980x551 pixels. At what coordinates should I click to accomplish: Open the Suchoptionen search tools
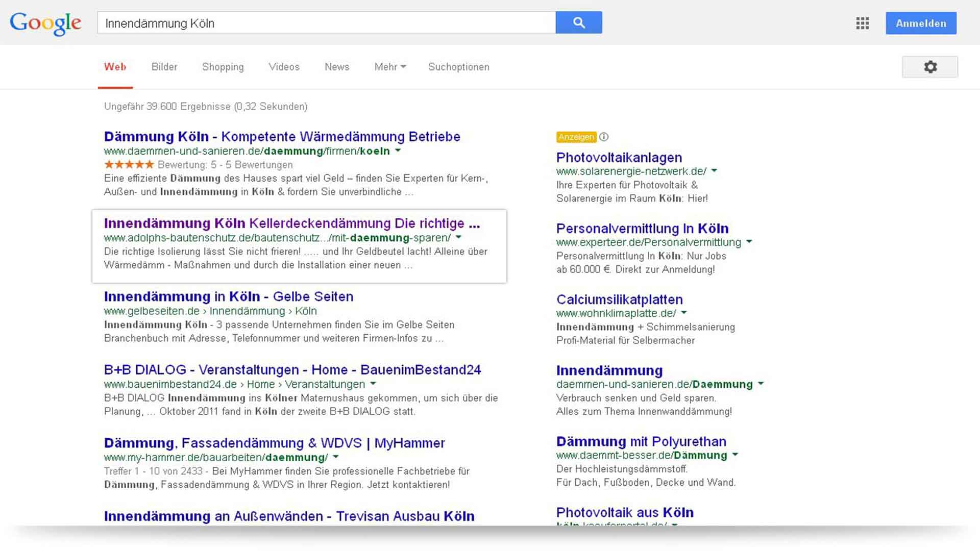point(459,67)
